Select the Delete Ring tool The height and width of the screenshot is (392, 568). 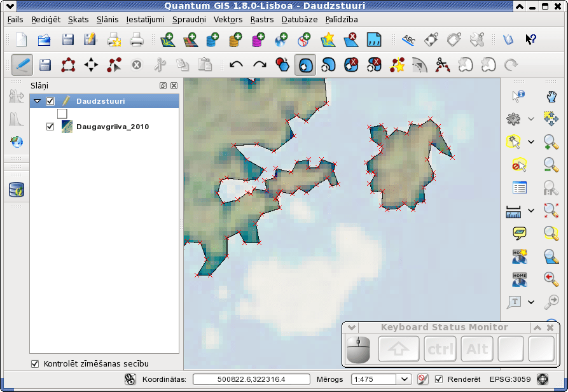[351, 65]
